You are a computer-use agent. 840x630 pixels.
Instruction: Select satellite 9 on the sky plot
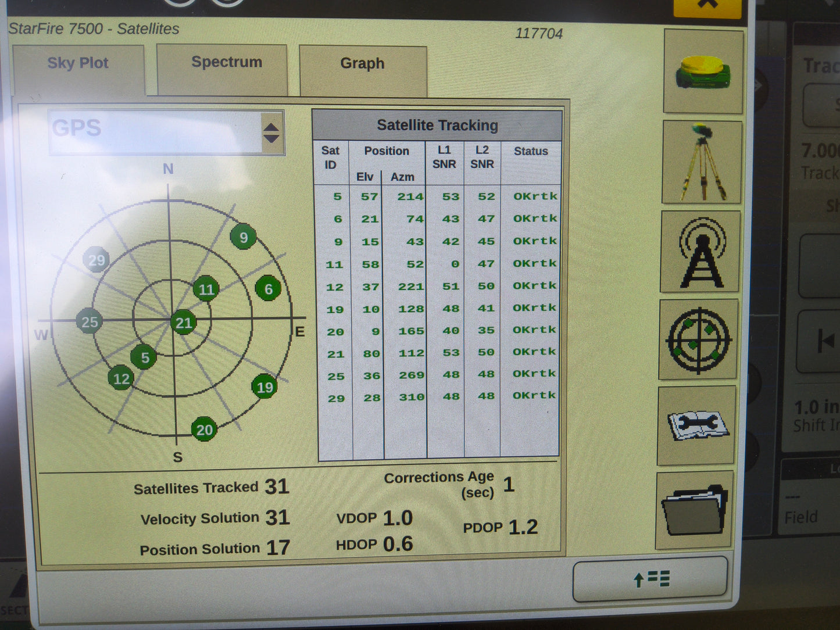244,237
